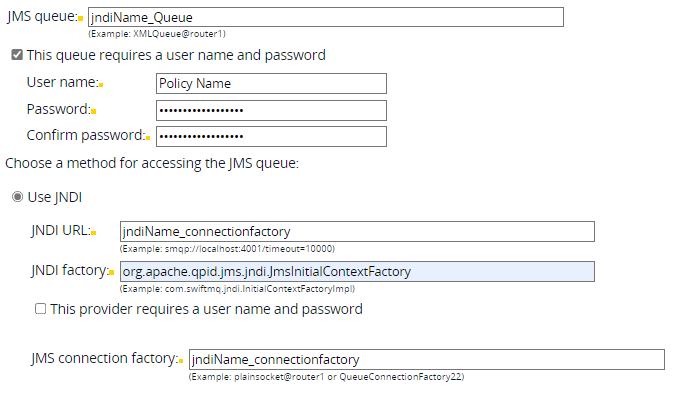The image size is (697, 400).
Task: Enable 'This provider requires a user name' checkbox
Action: point(41,309)
